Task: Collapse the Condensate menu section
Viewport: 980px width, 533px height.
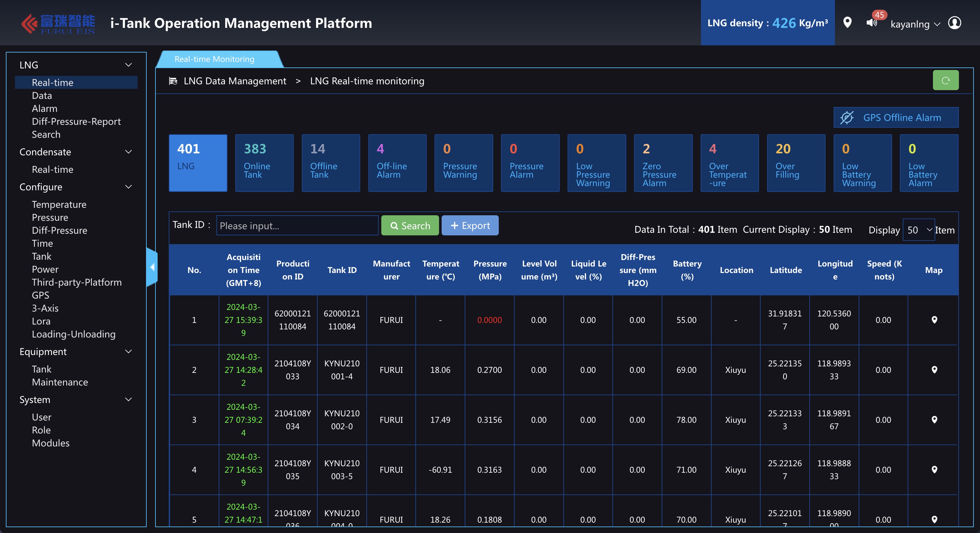Action: (129, 152)
